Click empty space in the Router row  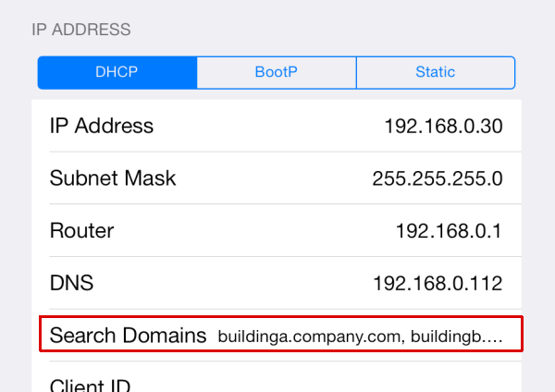[259, 231]
